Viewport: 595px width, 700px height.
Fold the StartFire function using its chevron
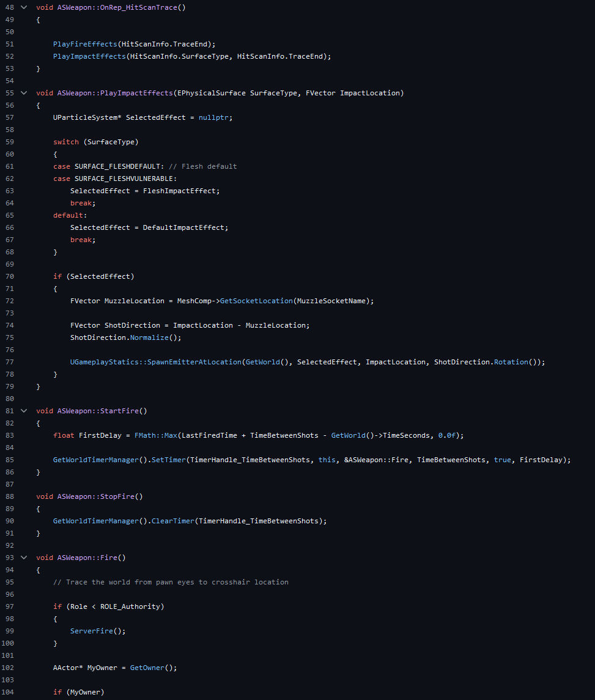[24, 411]
